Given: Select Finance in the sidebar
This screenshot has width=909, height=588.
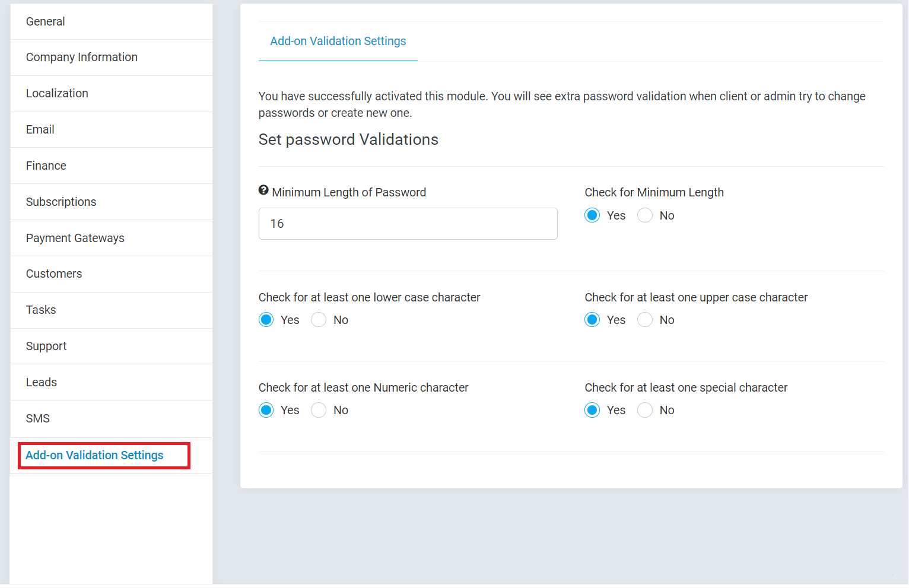Looking at the screenshot, I should tap(46, 166).
